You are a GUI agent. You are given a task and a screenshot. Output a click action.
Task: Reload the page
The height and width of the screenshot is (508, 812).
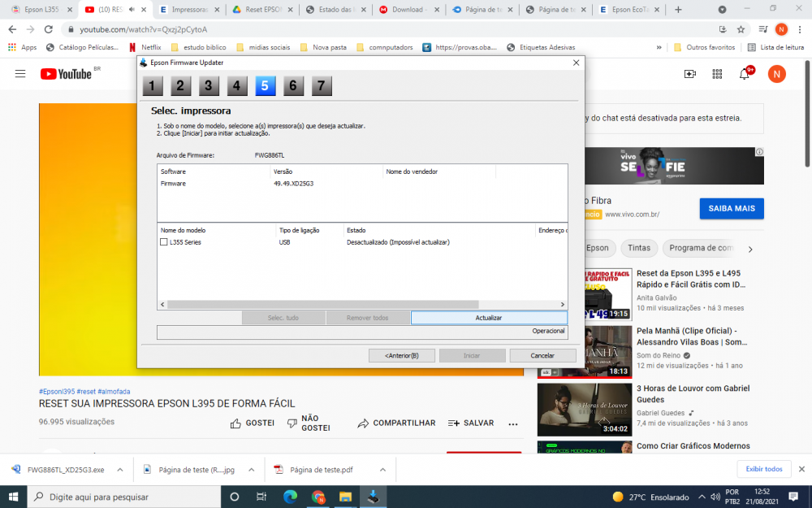point(48,29)
